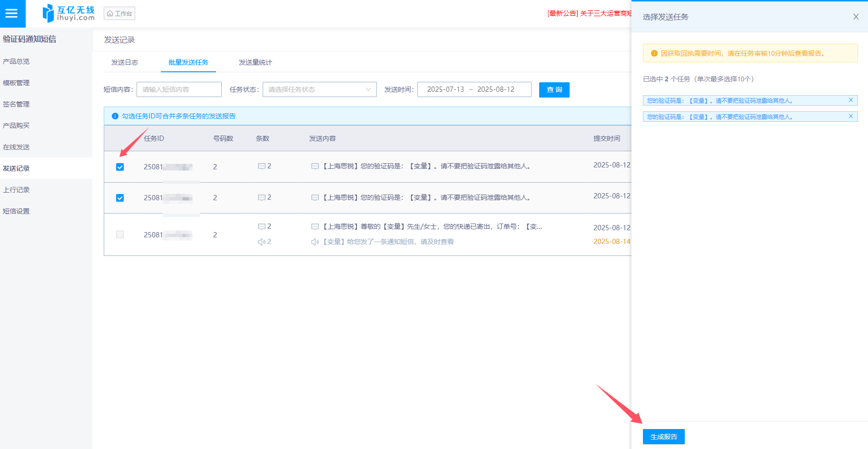Click the SMS icon in first row content

[315, 166]
